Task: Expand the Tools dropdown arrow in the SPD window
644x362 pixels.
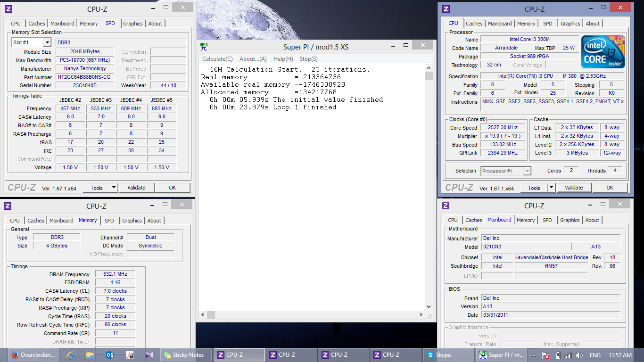Action: 114,188
